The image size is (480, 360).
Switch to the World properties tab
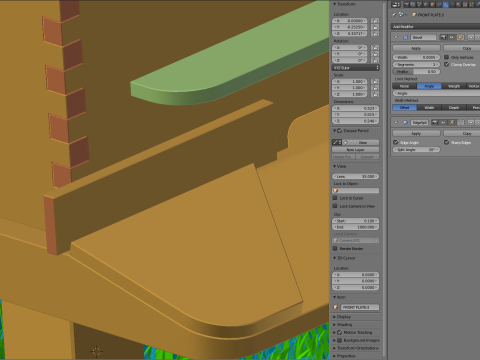click(426, 5)
